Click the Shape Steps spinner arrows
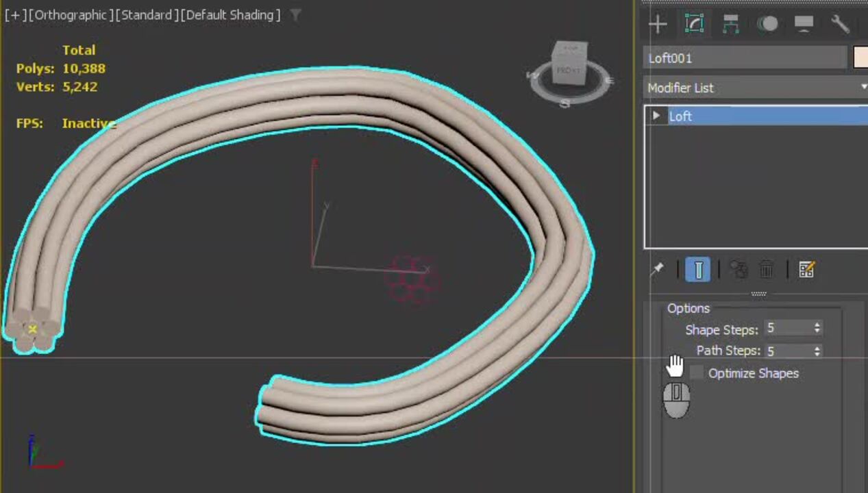Screen dimensions: 868x493 pyautogui.click(x=817, y=329)
